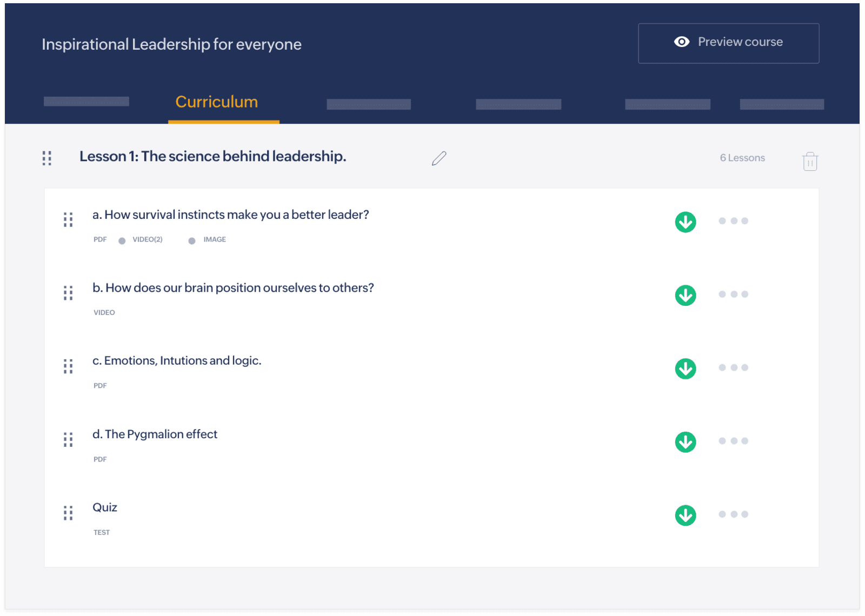Switch to the Curriculum tab
Screen dimensions: 865x616
(x=217, y=102)
